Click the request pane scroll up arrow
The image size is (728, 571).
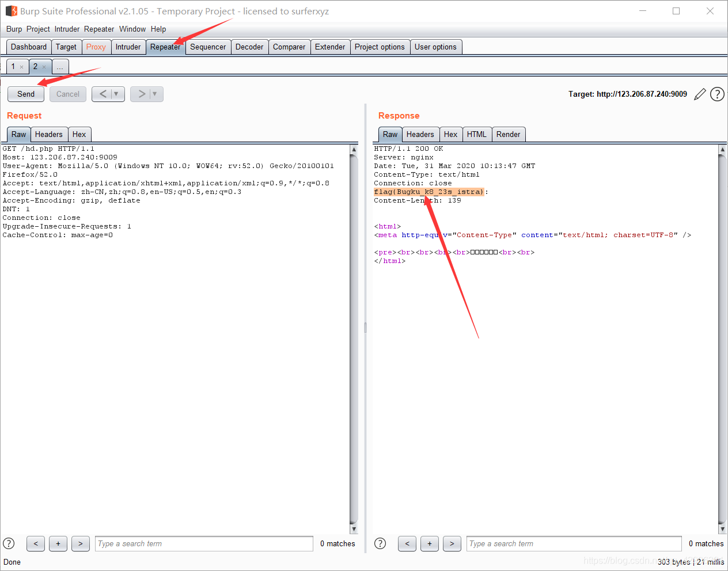(354, 149)
